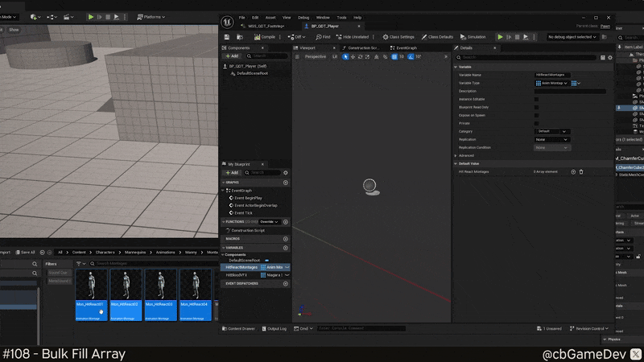
Task: Click Add button in Components panel
Action: [x=232, y=56]
